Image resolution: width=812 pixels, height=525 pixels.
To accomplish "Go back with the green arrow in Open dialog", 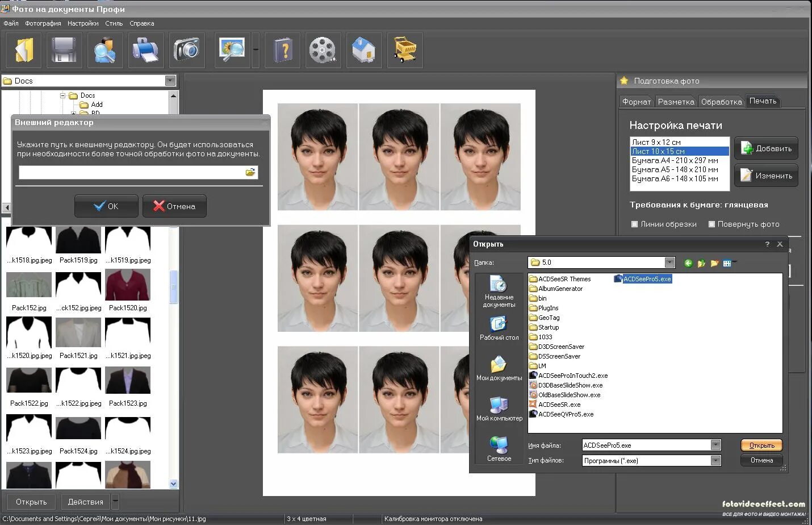I will coord(688,263).
